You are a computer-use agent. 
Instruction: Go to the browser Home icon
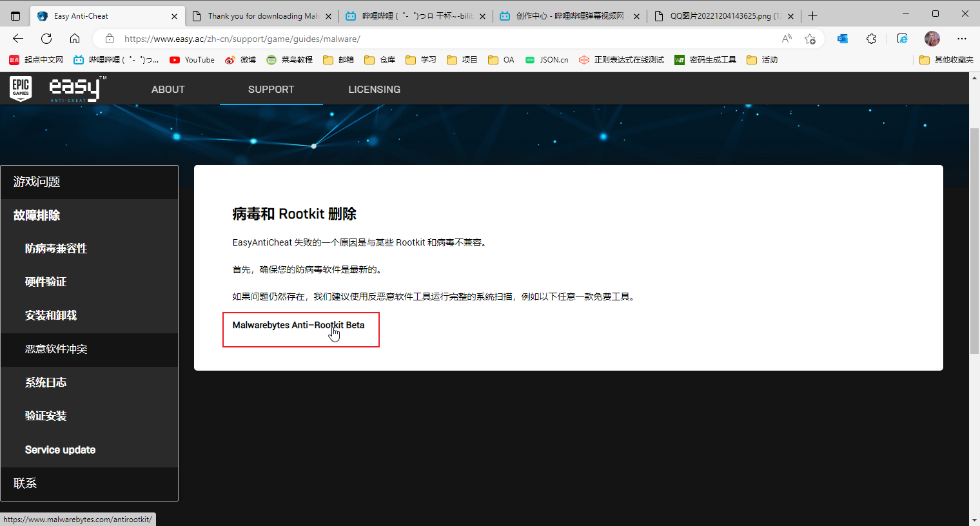[x=75, y=39]
